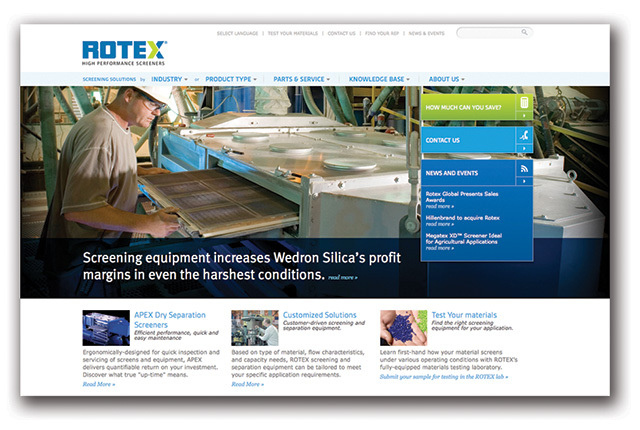Click the small arrow under the calculator icon
The image size is (640, 430).
525,115
